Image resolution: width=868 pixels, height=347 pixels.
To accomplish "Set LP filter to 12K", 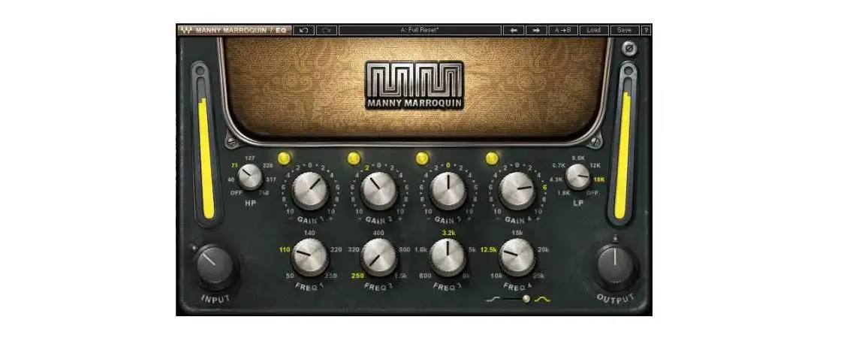I will 595,166.
